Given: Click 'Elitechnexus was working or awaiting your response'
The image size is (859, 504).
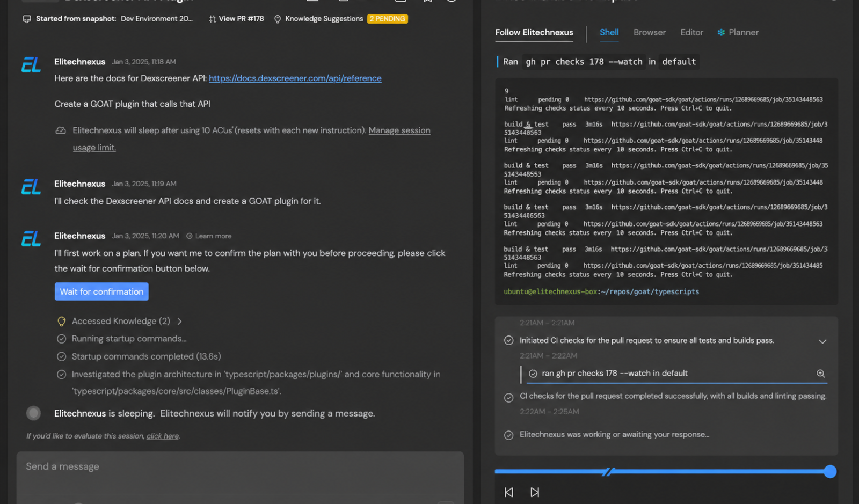Looking at the screenshot, I should 614,435.
